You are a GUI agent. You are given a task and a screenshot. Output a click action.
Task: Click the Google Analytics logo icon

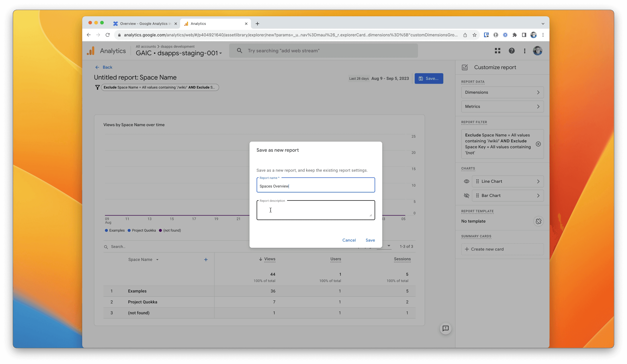click(91, 51)
